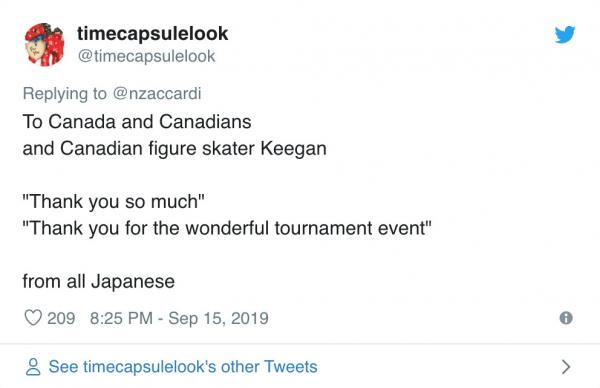Click the Twitter bird logo icon
The image size is (600, 388).
[565, 34]
